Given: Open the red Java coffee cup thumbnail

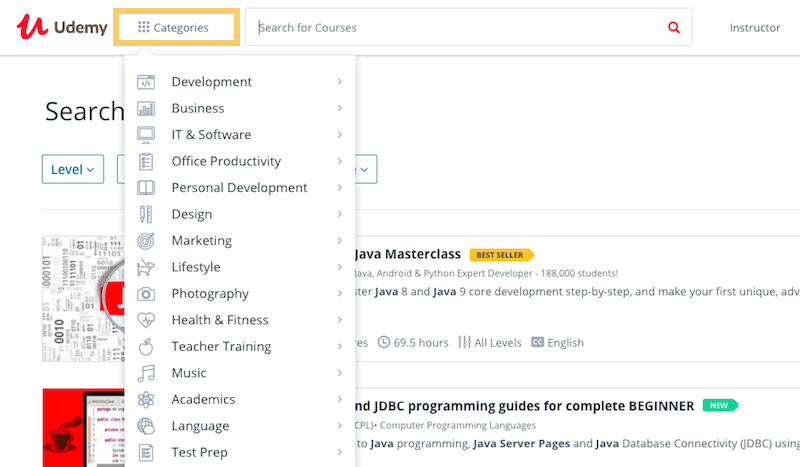Looking at the screenshot, I should 84,428.
